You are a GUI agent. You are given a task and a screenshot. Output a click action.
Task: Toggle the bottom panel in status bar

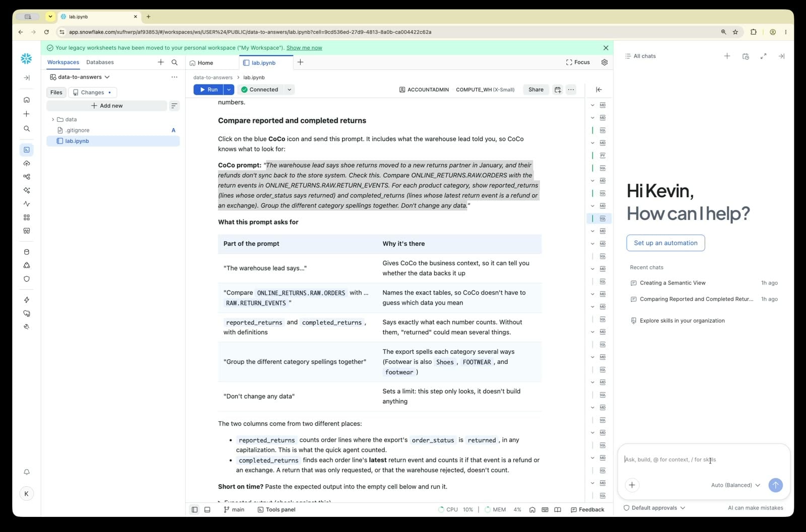click(207, 510)
